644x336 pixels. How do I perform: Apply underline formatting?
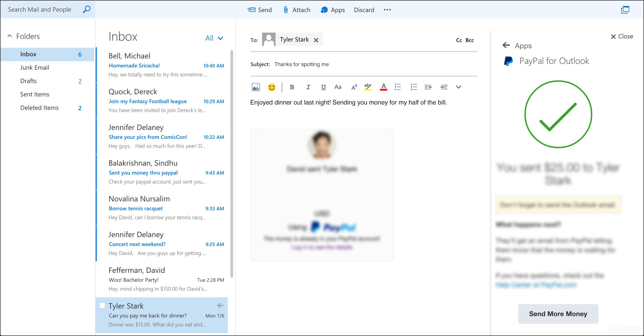(x=323, y=87)
